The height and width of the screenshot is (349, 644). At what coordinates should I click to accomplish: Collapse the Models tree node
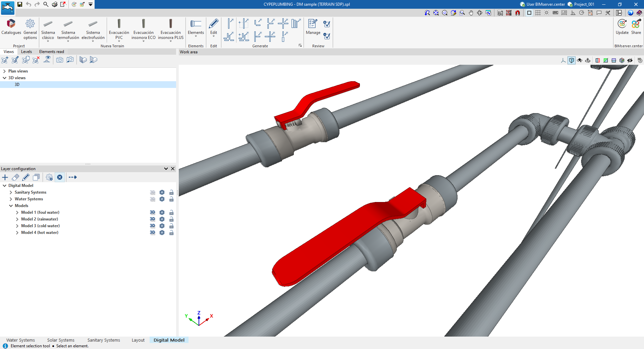(11, 206)
